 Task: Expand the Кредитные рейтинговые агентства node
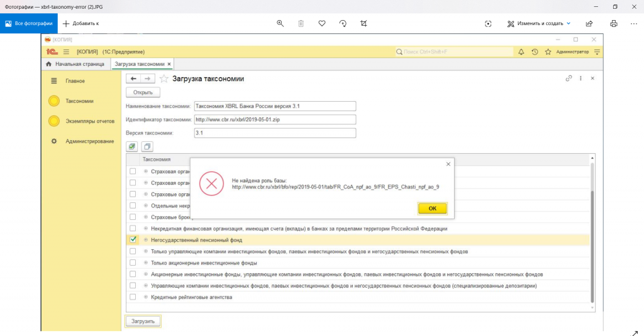pos(146,297)
